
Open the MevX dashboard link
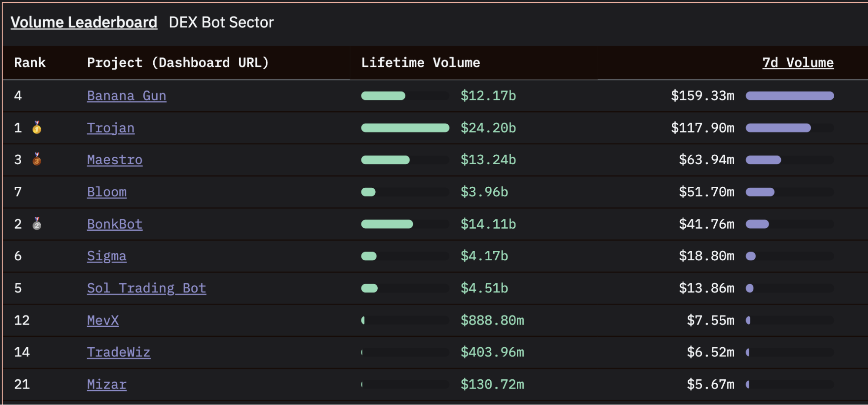[103, 320]
